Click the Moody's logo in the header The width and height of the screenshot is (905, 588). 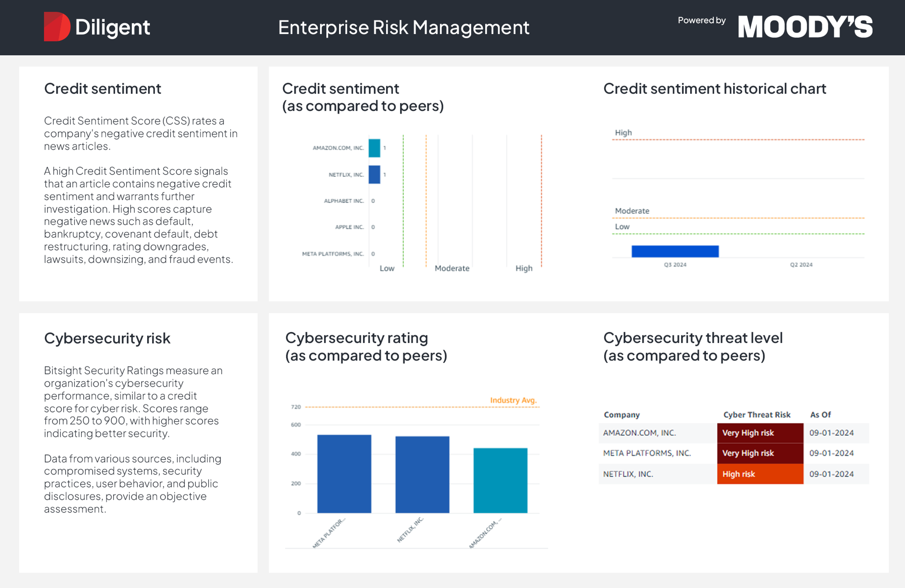[805, 27]
